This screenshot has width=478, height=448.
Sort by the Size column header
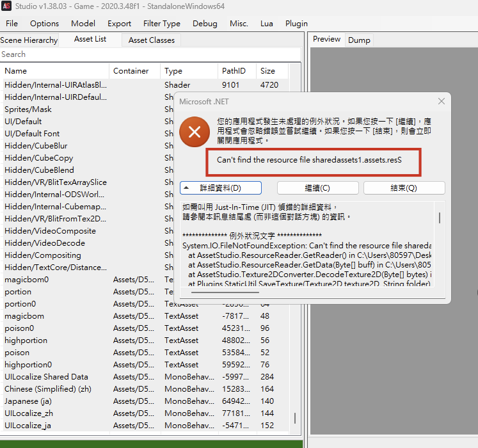[272, 71]
